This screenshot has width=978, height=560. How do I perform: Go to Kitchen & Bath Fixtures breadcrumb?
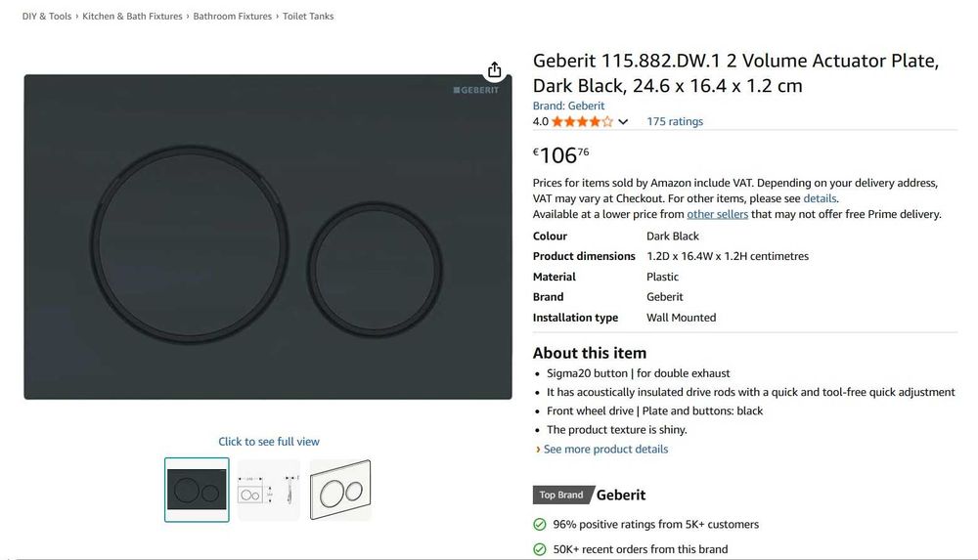[132, 17]
